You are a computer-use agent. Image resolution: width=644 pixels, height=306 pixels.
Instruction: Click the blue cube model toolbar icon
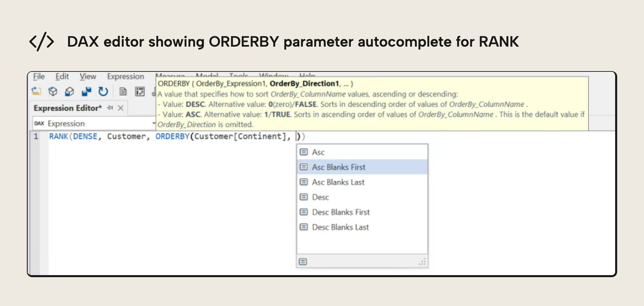[69, 91]
